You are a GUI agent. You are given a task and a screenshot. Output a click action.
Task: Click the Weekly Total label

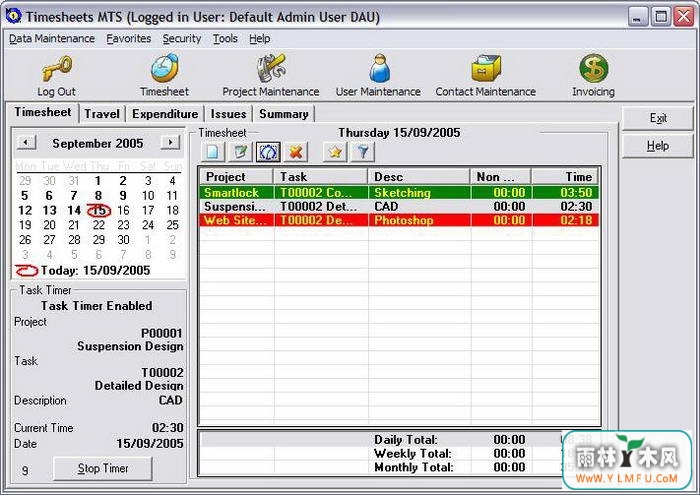coord(413,453)
